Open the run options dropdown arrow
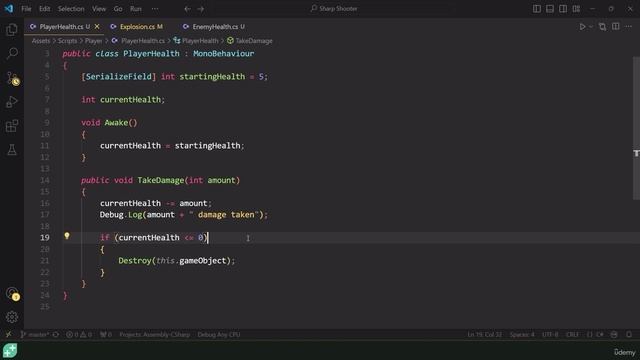 tap(591, 27)
